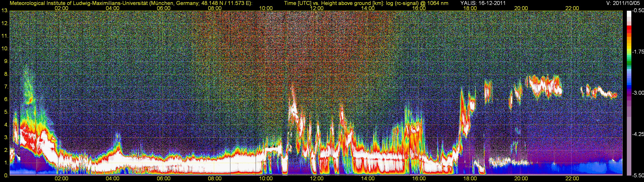Image resolution: width=644 pixels, height=182 pixels.
Task: Click the height axis label 5
Action: click(6, 112)
